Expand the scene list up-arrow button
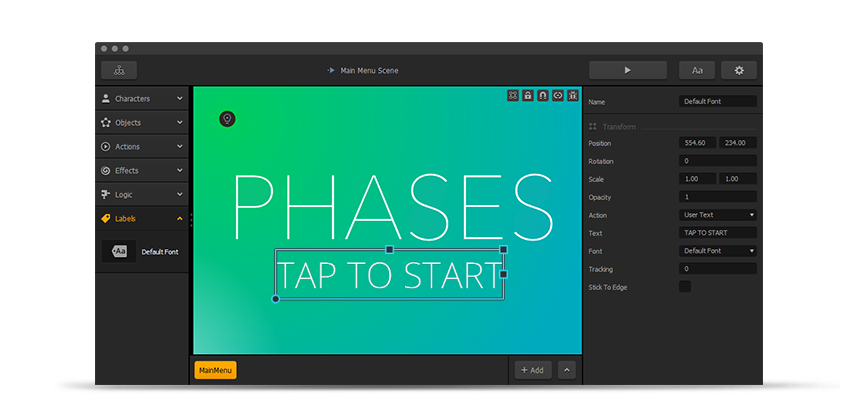863x413 pixels. click(567, 370)
